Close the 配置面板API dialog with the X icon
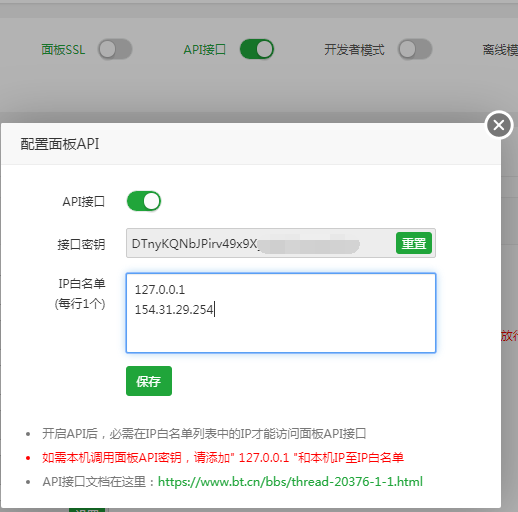The height and width of the screenshot is (512, 518). tap(499, 125)
